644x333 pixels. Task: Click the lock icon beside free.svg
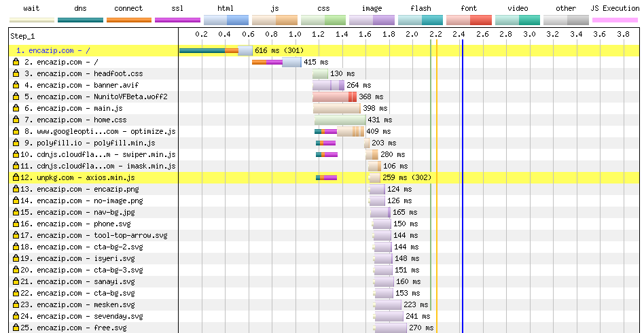[x=16, y=328]
